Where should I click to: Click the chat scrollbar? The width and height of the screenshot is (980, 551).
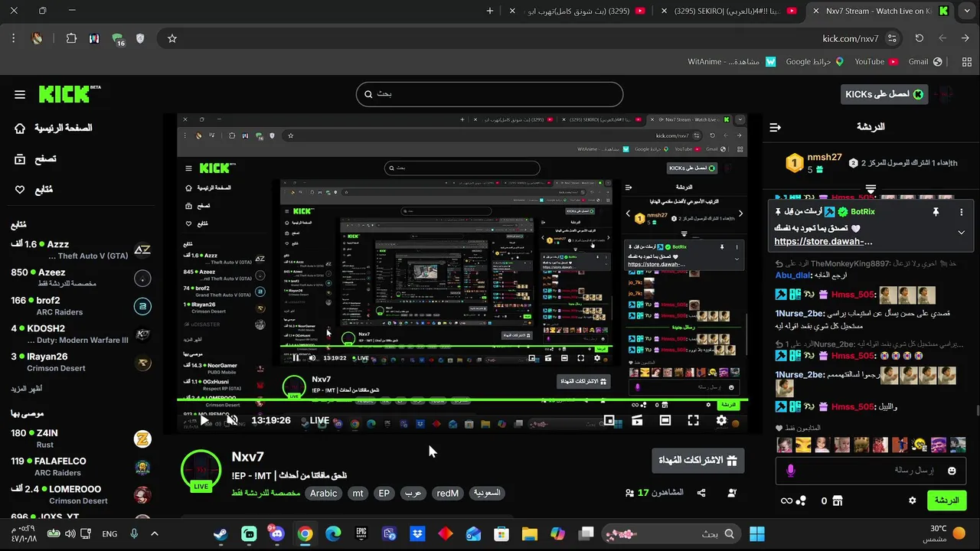977,411
